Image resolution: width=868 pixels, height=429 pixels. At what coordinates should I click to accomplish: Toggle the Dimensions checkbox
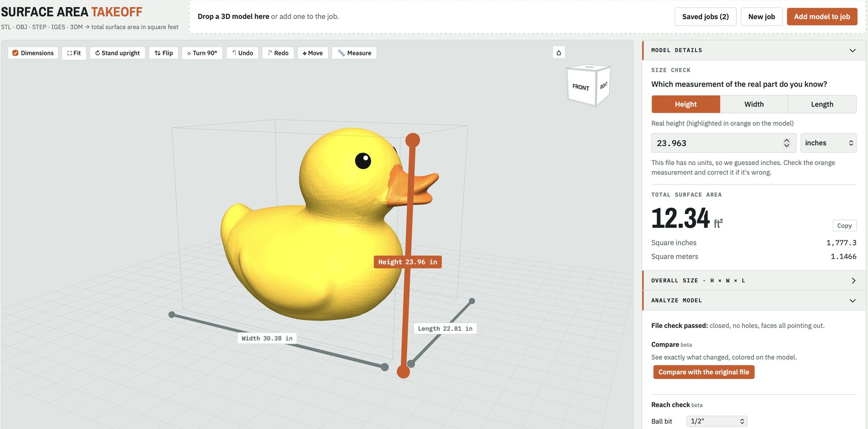15,53
